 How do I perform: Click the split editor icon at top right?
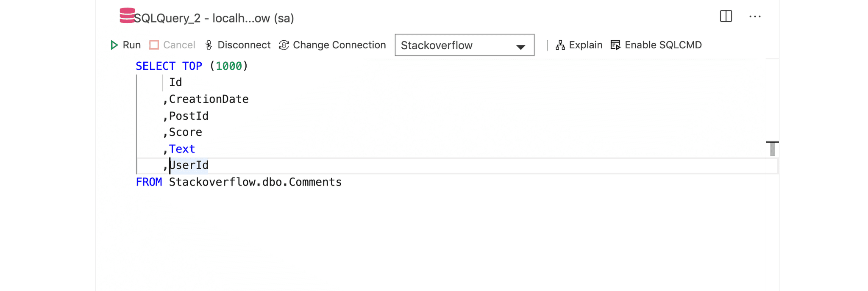coord(726,16)
